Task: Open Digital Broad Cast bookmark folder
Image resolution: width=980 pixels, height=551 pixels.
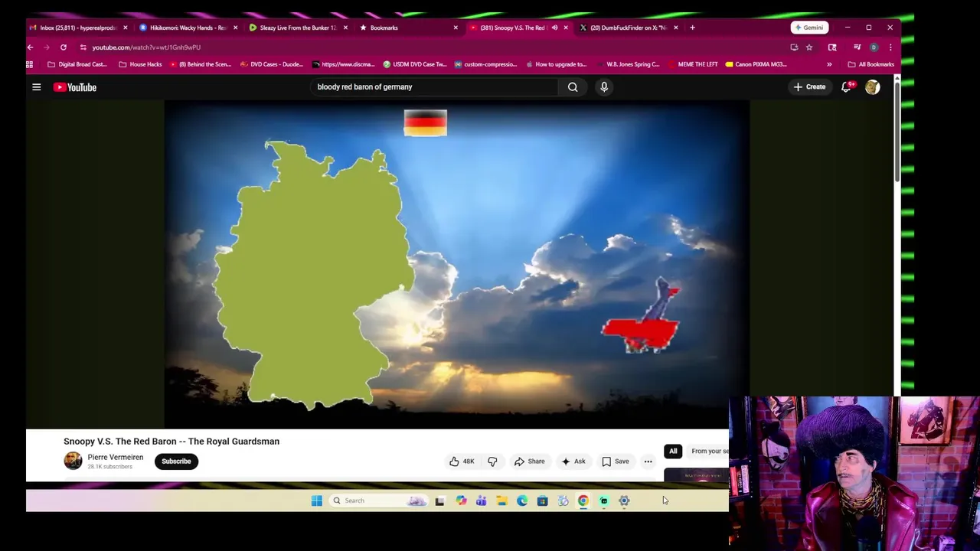Action: coord(77,64)
